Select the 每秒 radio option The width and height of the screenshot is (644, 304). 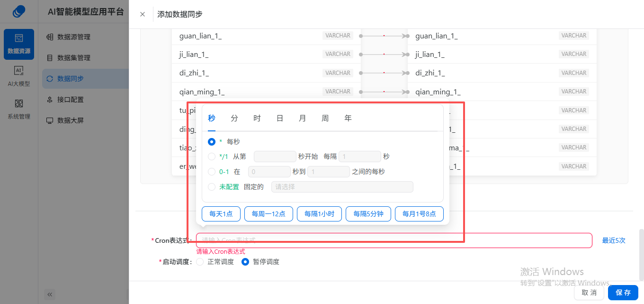pyautogui.click(x=212, y=142)
